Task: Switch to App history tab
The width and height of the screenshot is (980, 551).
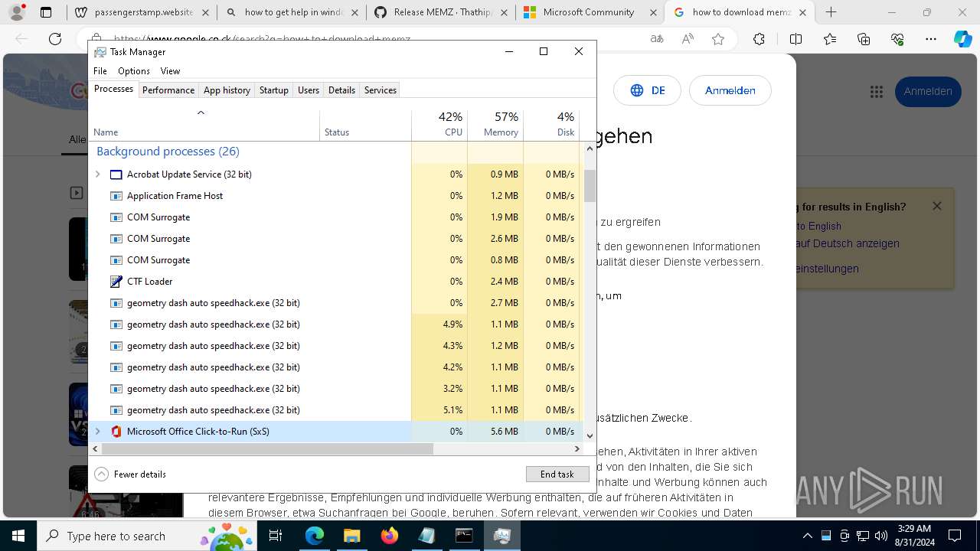Action: pos(227,90)
